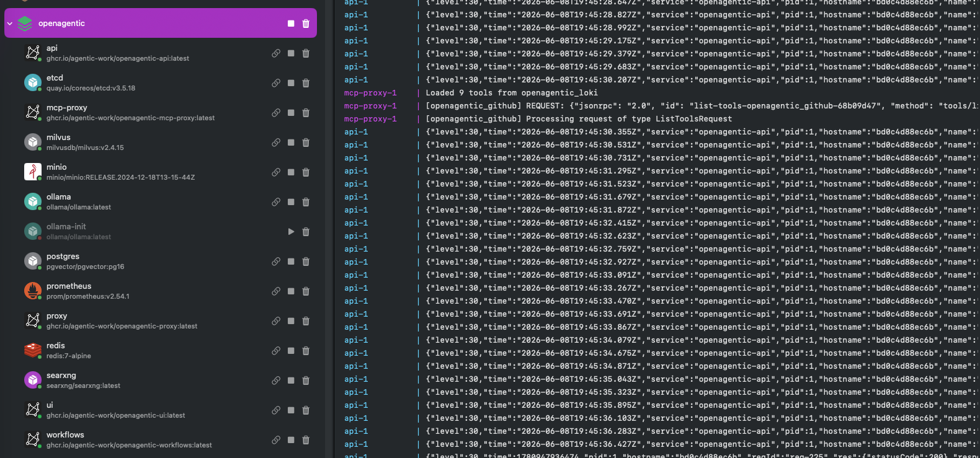Open port link for workflows container

click(x=276, y=440)
